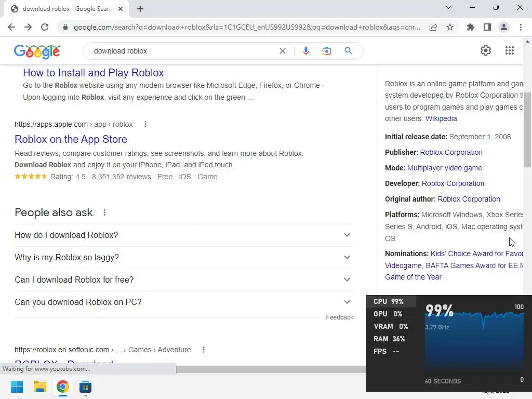This screenshot has height=399, width=532.
Task: Open 'How to Install and Play Roblox'
Action: click(94, 73)
